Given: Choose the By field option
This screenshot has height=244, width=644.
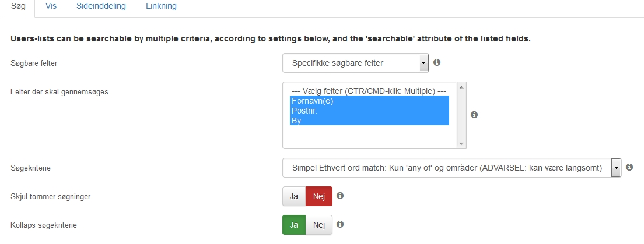Looking at the screenshot, I should (369, 121).
